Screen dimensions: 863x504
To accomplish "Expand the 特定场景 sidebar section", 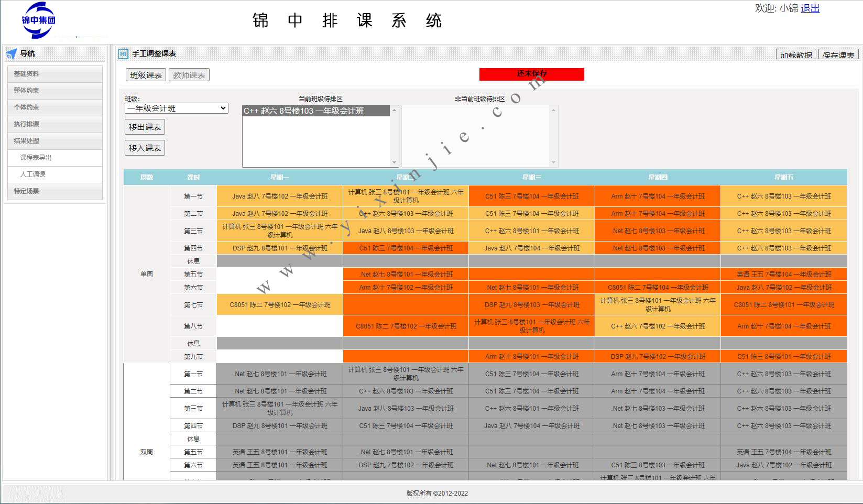I will pyautogui.click(x=55, y=191).
